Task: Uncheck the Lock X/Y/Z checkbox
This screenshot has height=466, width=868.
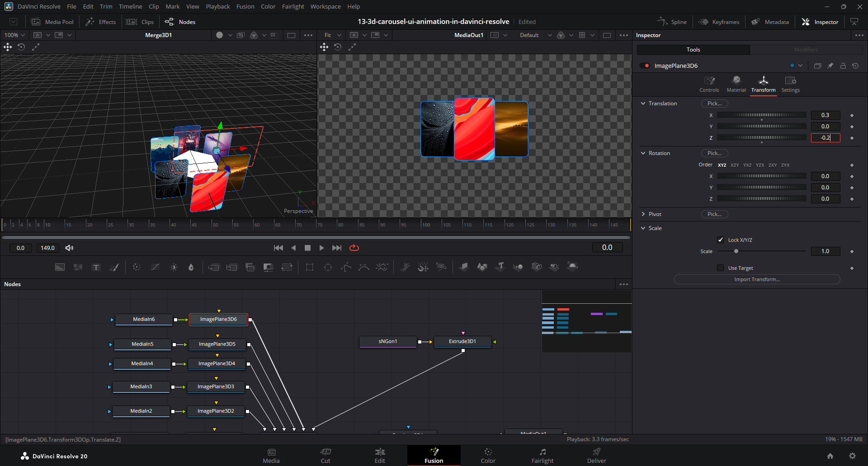Action: (721, 240)
